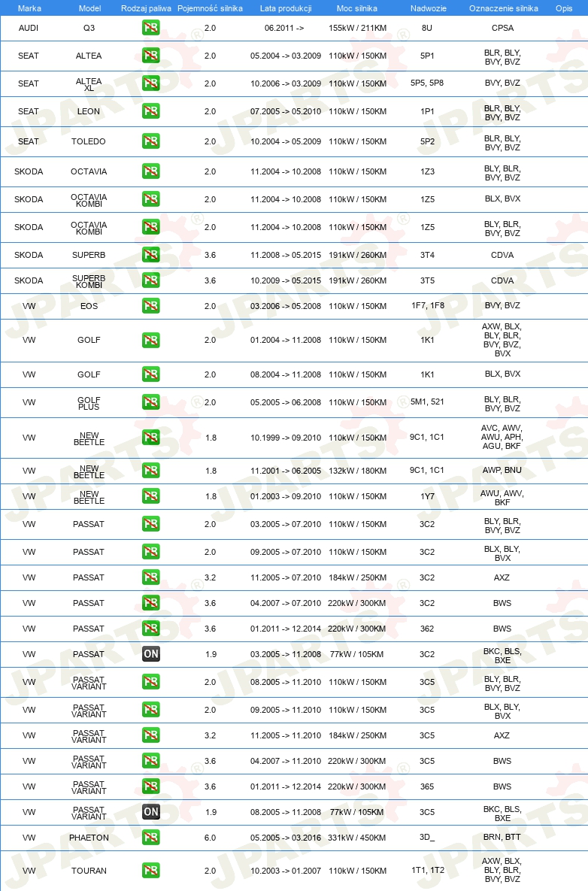Click fuel icon in PASSAT VARIANT 3.2 AXZ row
The width and height of the screenshot is (588, 891).
pos(150,736)
